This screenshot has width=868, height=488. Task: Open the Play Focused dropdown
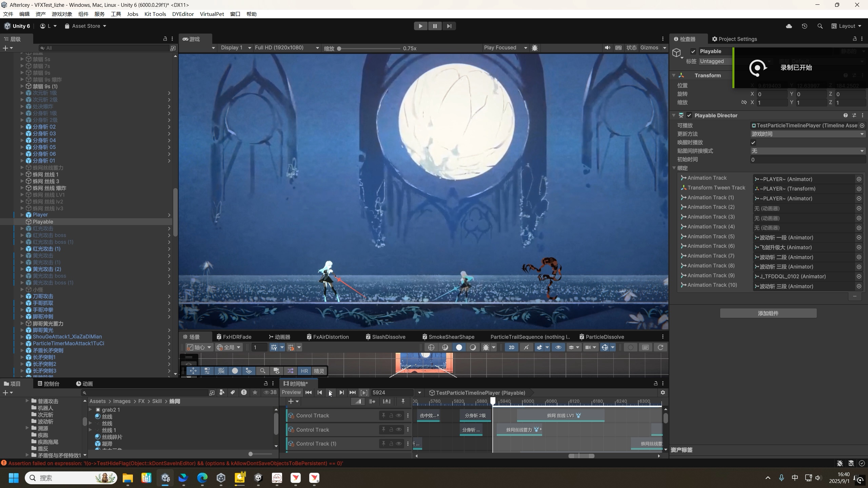506,48
